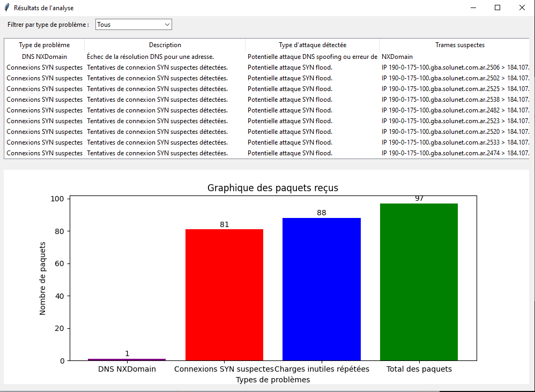Minimize the Résultats de l'analyse window
The height and width of the screenshot is (392, 535).
click(473, 7)
